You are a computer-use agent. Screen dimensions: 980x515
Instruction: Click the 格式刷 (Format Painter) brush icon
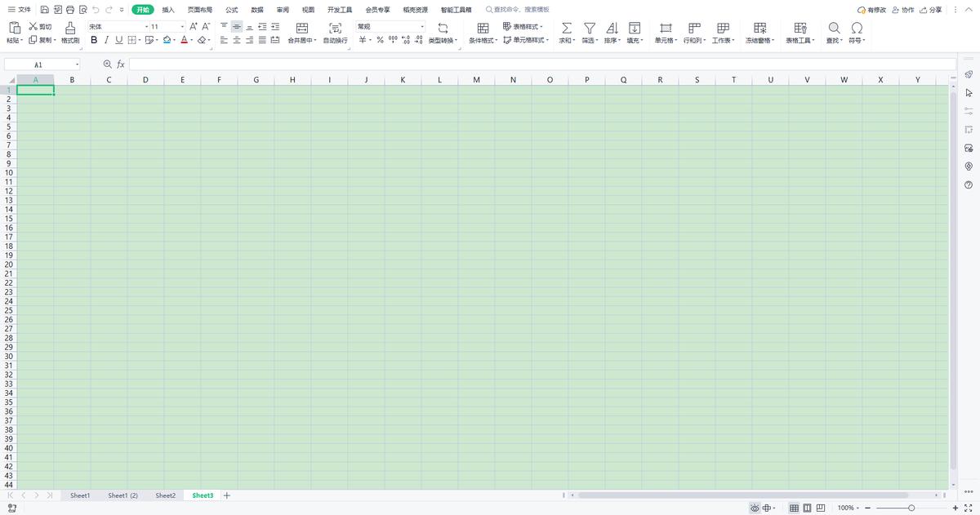pyautogui.click(x=70, y=28)
